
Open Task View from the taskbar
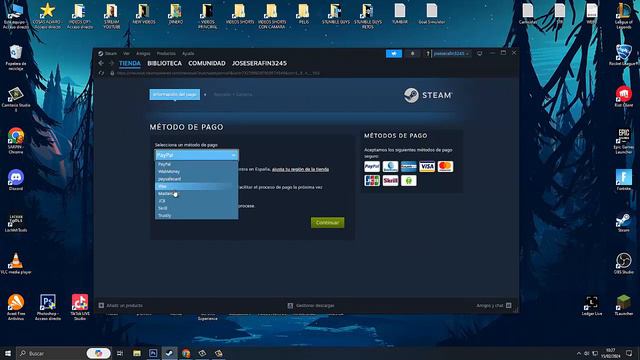coord(120,353)
